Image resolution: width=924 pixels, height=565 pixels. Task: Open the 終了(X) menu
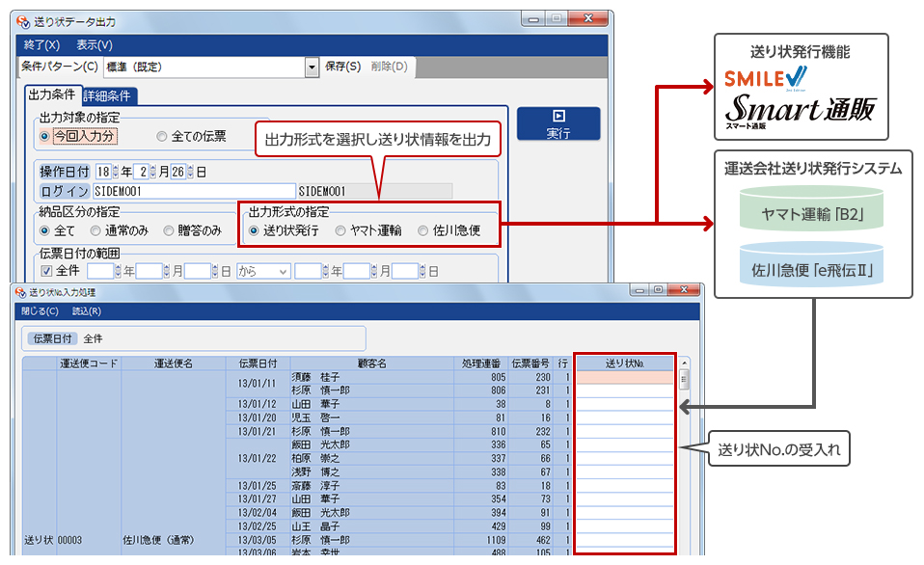(x=41, y=44)
